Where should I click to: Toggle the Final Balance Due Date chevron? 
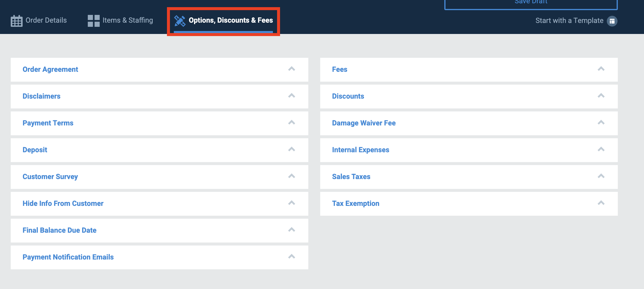point(292,230)
